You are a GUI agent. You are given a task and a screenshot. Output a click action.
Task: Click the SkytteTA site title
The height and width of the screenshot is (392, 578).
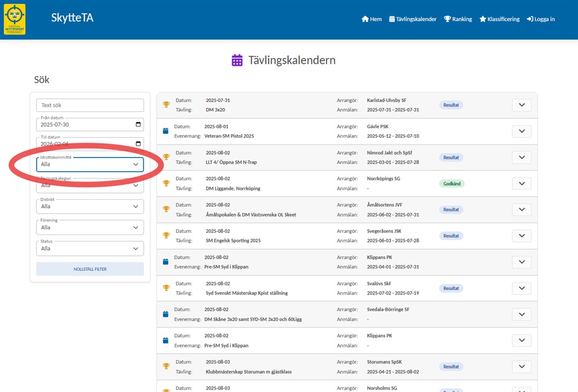[72, 18]
